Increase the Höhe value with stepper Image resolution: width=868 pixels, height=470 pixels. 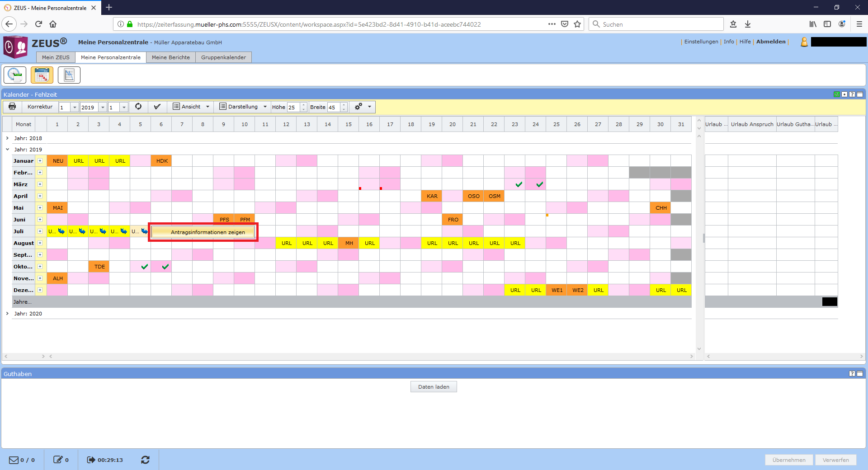pyautogui.click(x=304, y=105)
